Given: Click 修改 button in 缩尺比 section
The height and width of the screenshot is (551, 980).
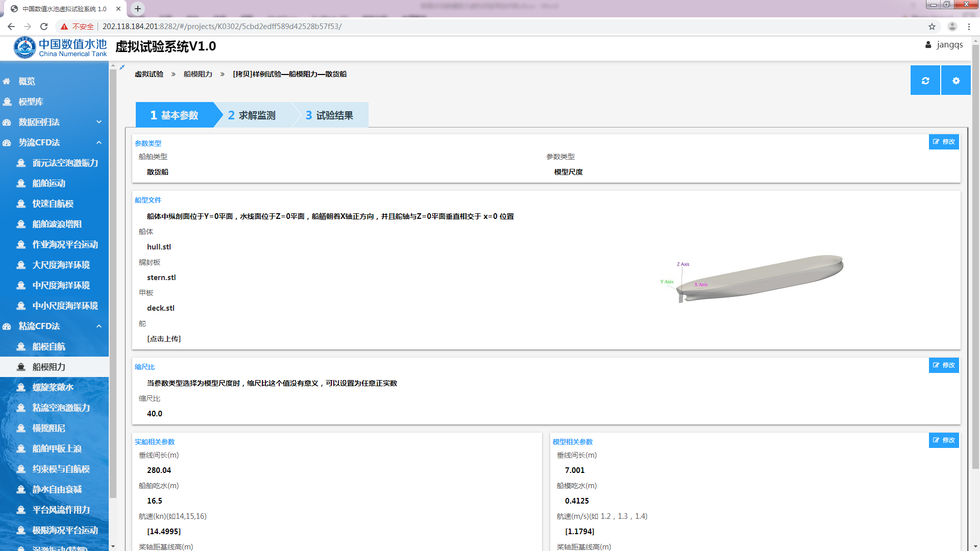Looking at the screenshot, I should tap(944, 365).
